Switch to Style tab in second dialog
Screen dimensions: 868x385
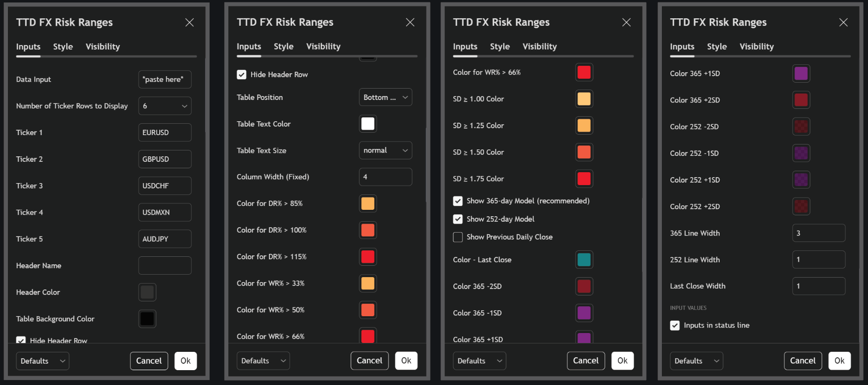point(284,47)
